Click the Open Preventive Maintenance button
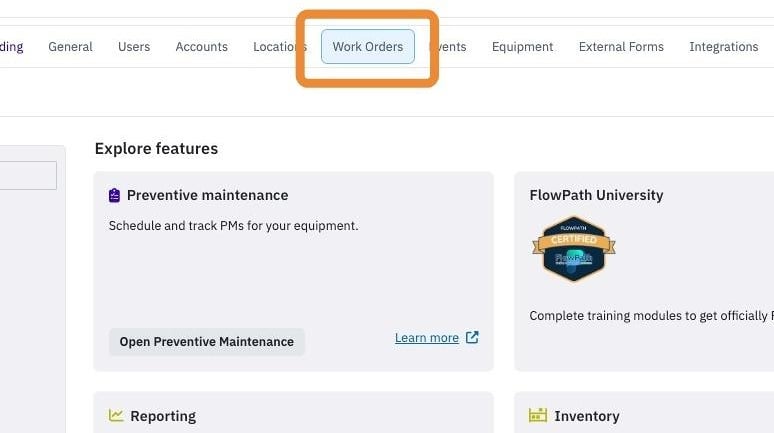 click(207, 342)
